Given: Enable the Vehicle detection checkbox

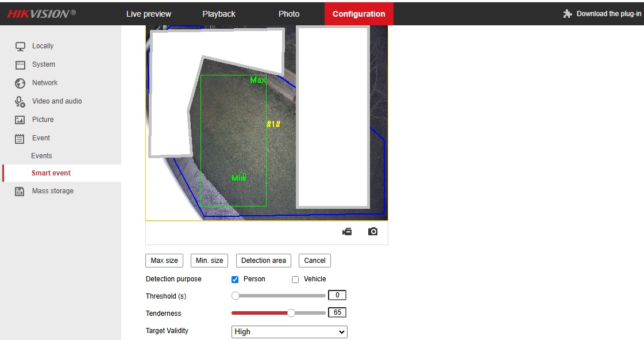Looking at the screenshot, I should pyautogui.click(x=295, y=280).
